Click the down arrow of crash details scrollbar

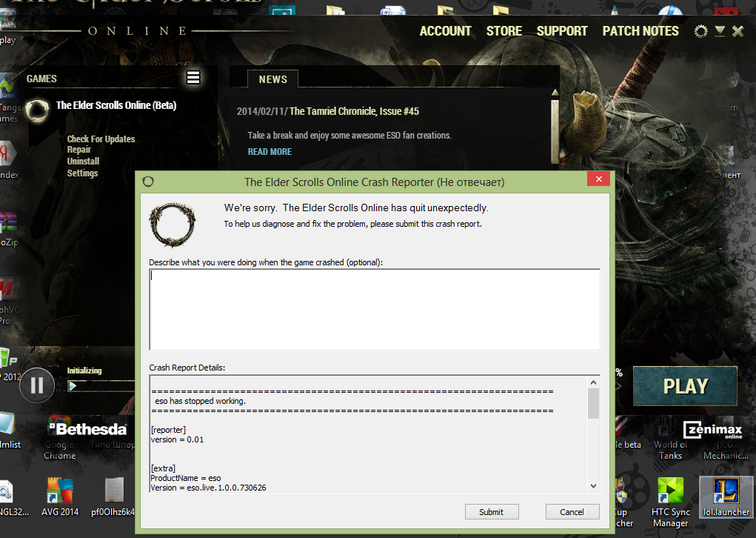tap(594, 486)
